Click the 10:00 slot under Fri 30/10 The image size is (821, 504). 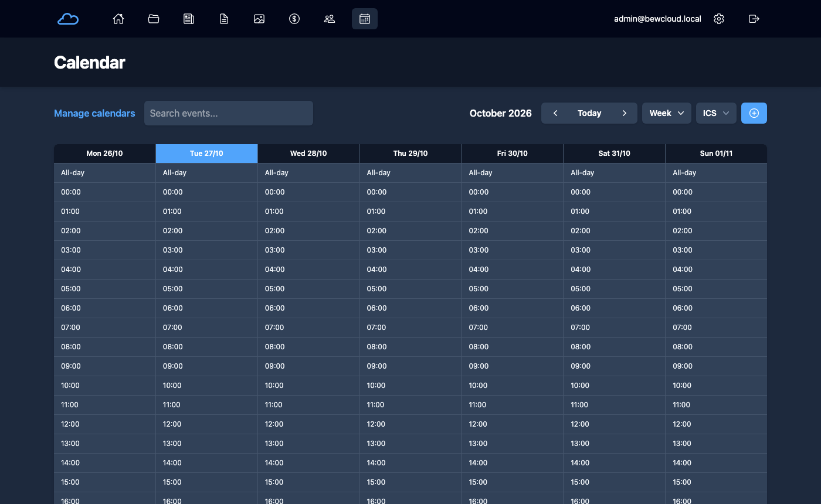point(513,386)
